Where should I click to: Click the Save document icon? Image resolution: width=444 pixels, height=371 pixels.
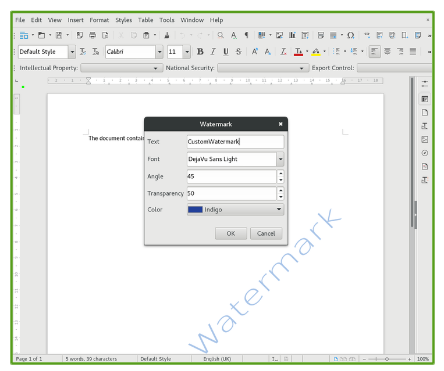coord(59,35)
